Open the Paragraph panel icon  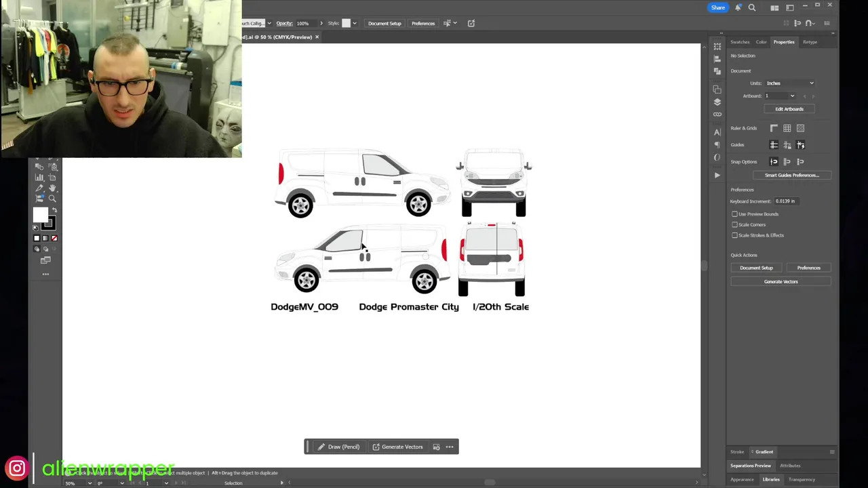coord(717,144)
